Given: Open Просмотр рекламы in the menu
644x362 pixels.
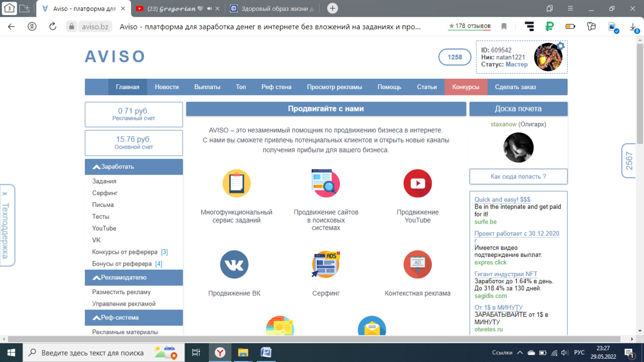Looking at the screenshot, I should (x=334, y=87).
